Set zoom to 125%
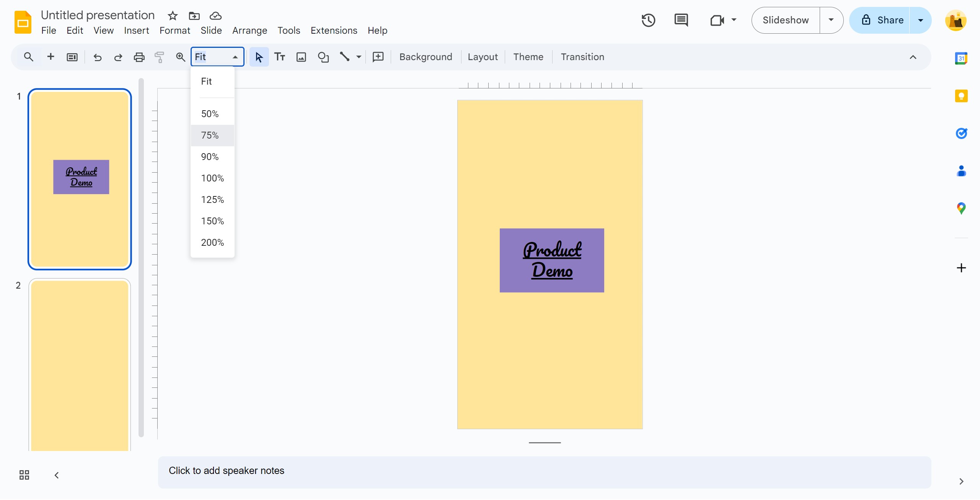Viewport: 980px width, 500px height. click(212, 199)
